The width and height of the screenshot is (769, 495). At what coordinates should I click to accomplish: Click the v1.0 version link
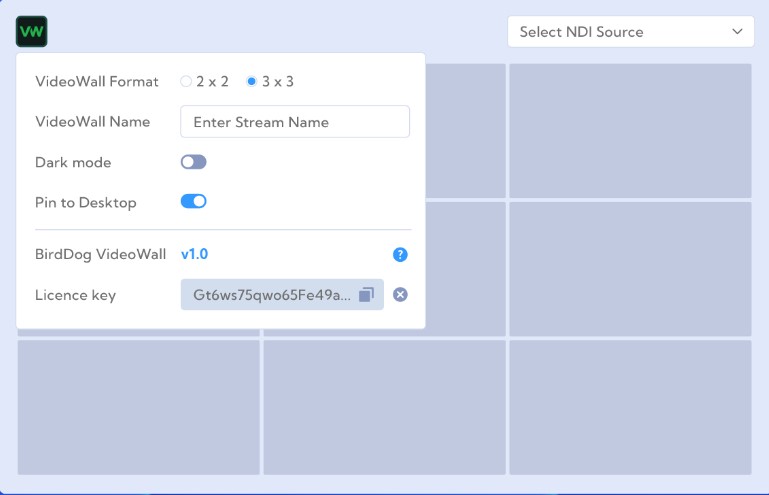click(x=194, y=255)
